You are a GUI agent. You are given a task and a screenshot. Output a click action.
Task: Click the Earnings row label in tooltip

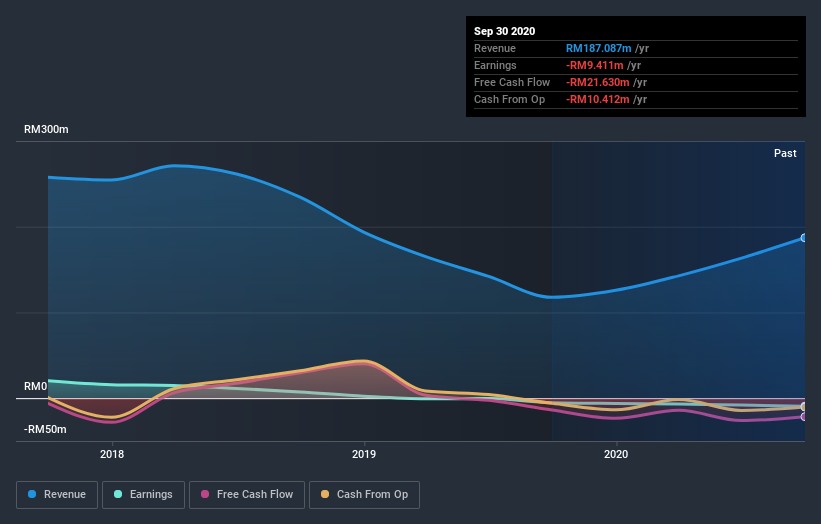click(x=495, y=65)
